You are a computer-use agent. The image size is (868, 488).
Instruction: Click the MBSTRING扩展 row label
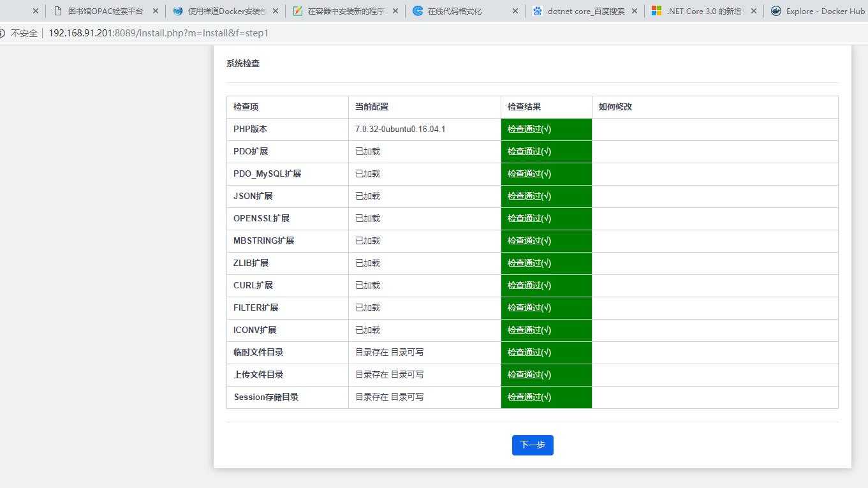(x=263, y=240)
